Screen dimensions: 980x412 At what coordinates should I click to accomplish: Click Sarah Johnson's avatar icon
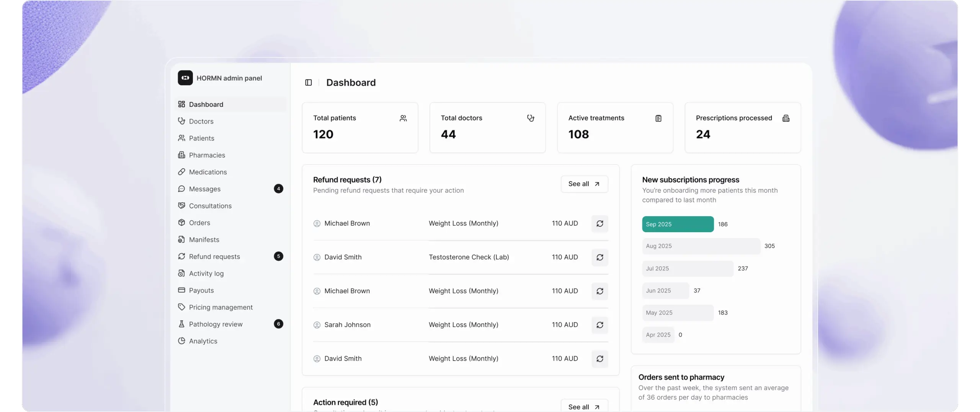(317, 325)
